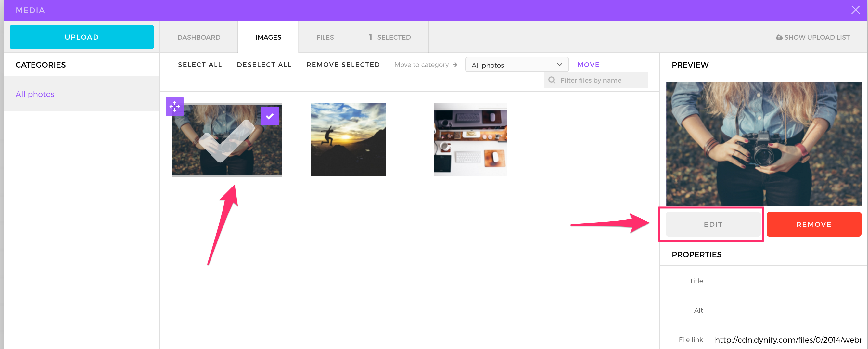Screen dimensions: 868x349
Task: Click the arrow icon after Move to category
Action: (x=455, y=65)
